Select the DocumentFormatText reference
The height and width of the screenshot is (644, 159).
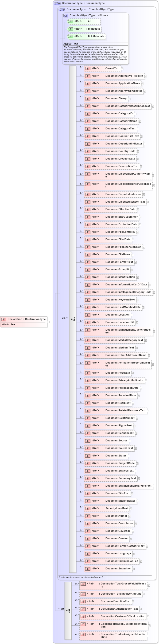tap(109, 262)
